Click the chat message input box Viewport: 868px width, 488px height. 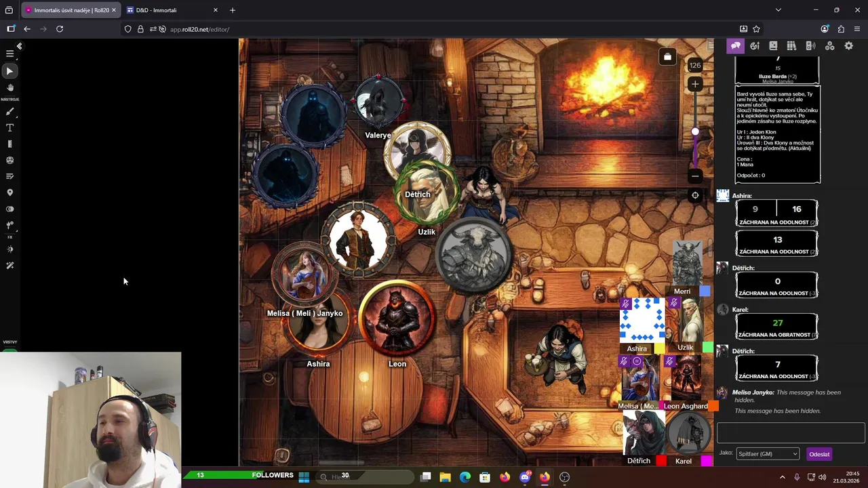point(791,432)
